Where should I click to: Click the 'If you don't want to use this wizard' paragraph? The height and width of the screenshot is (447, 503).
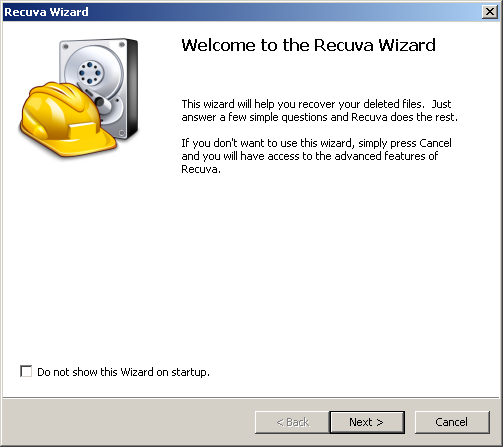(316, 156)
